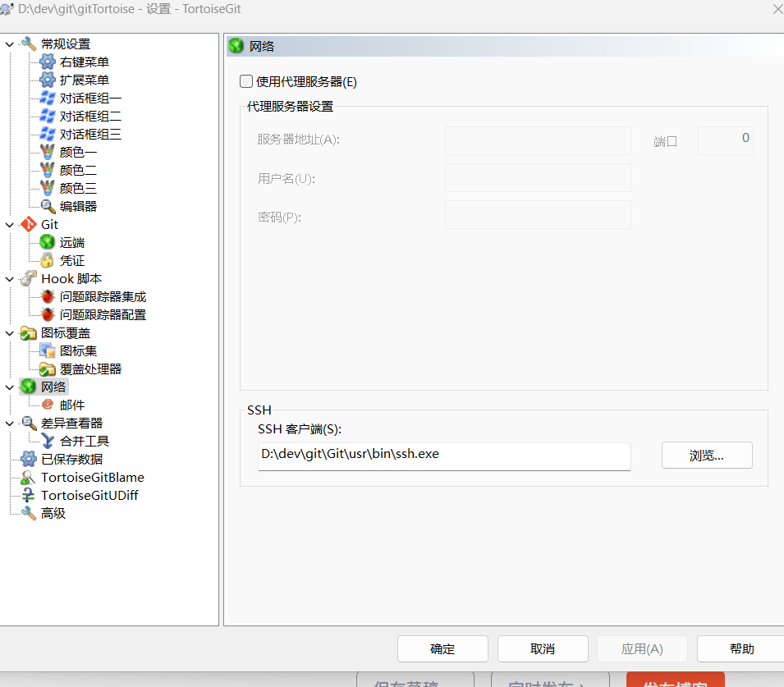Click the gear icon beside 已保存数据
This screenshot has width=784, height=687.
click(x=29, y=459)
